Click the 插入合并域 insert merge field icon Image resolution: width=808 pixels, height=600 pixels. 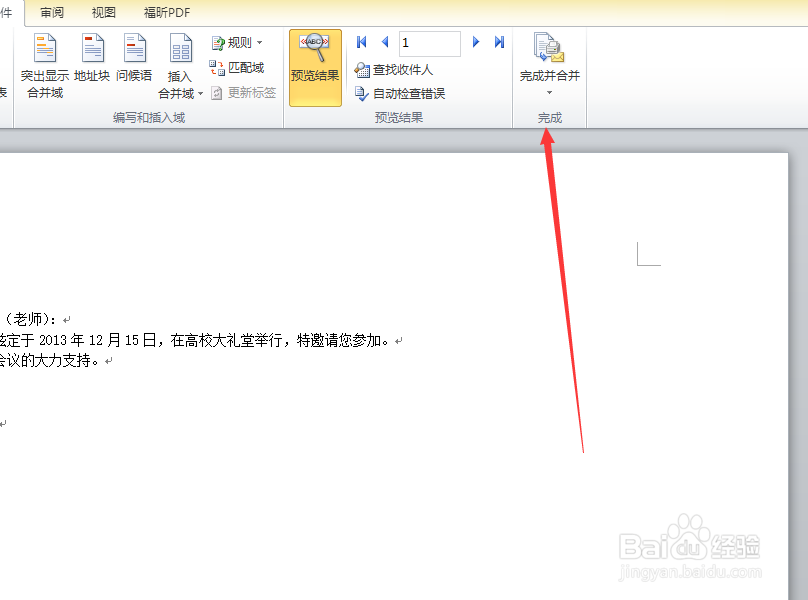coord(180,50)
